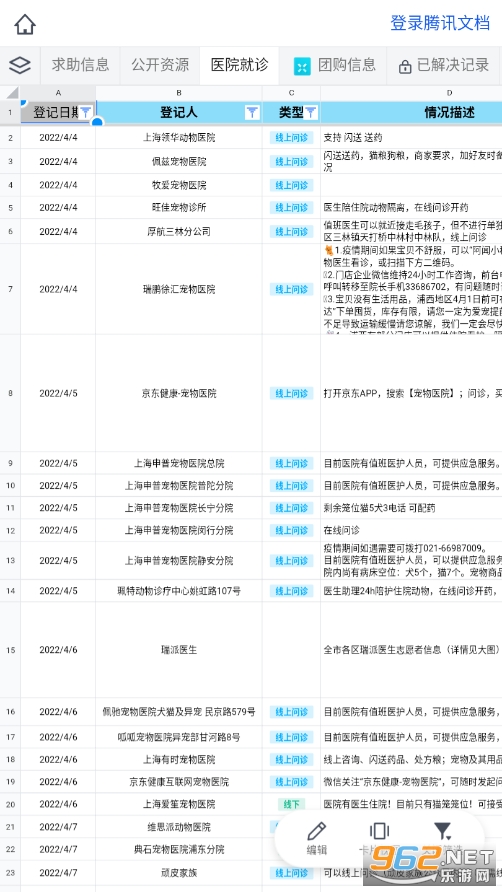This screenshot has height=892, width=502.
Task: Switch to 求助信息 tab
Action: pos(80,65)
